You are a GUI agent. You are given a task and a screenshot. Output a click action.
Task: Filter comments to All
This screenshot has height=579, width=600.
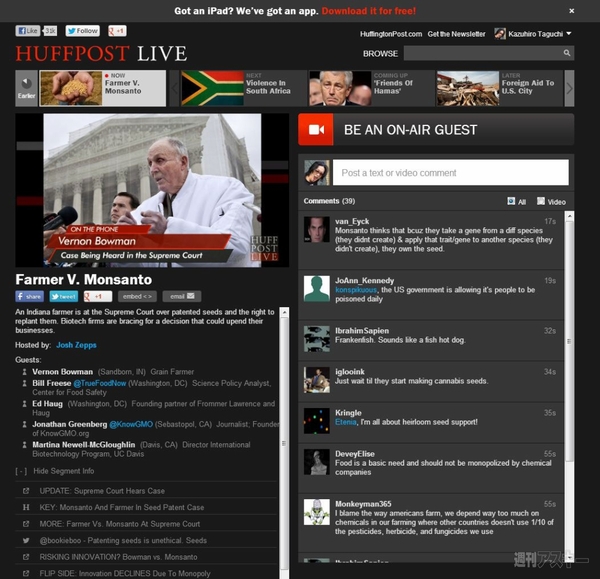pos(517,202)
